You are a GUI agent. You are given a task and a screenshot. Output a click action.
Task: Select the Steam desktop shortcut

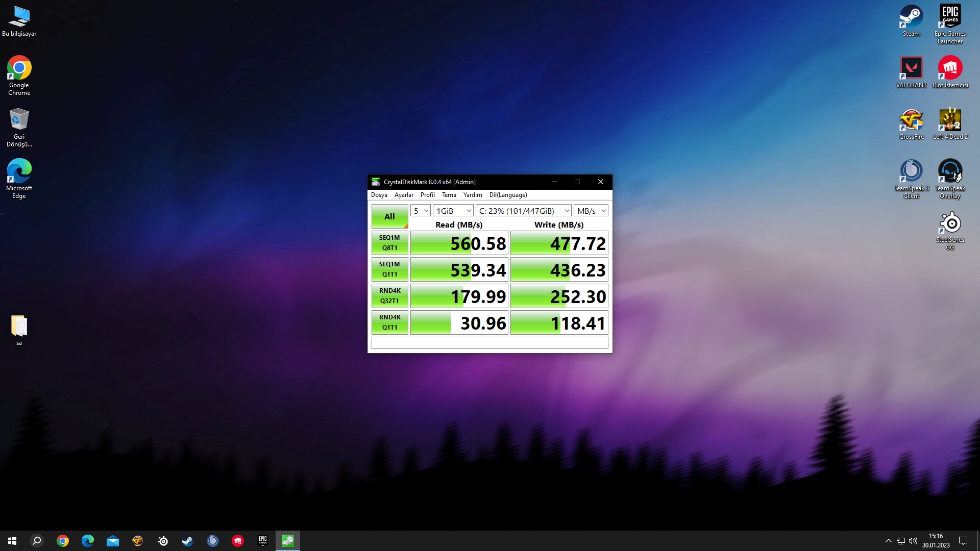tap(911, 21)
